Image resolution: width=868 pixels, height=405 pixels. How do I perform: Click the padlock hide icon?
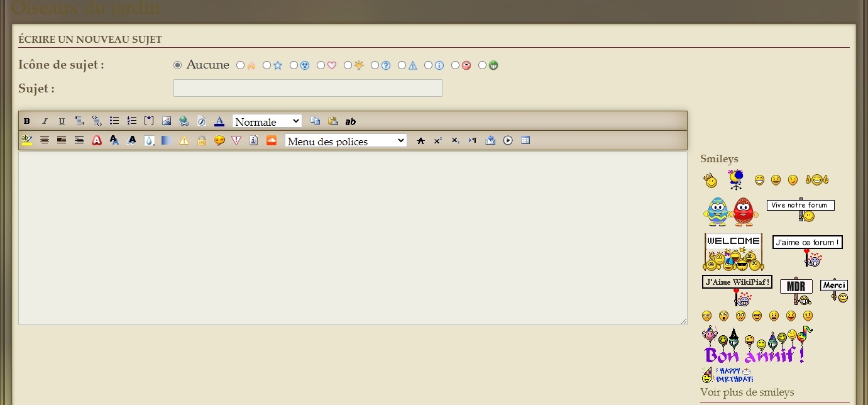click(x=202, y=140)
